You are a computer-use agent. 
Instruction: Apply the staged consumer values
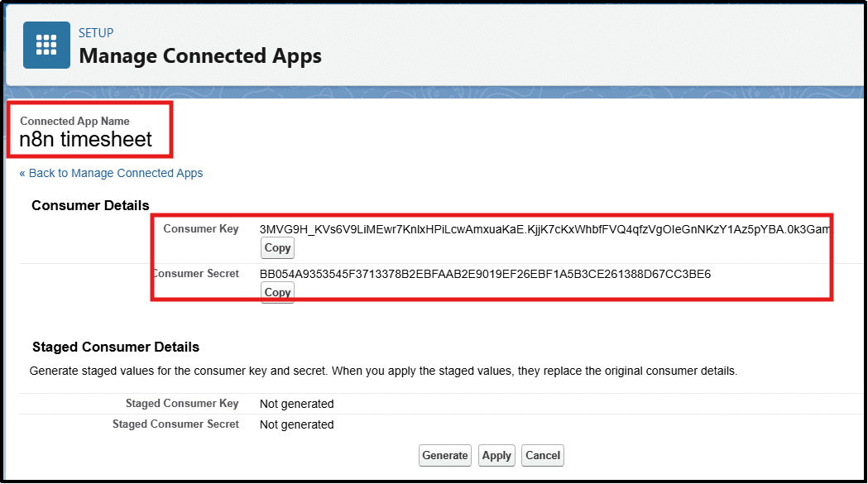496,455
